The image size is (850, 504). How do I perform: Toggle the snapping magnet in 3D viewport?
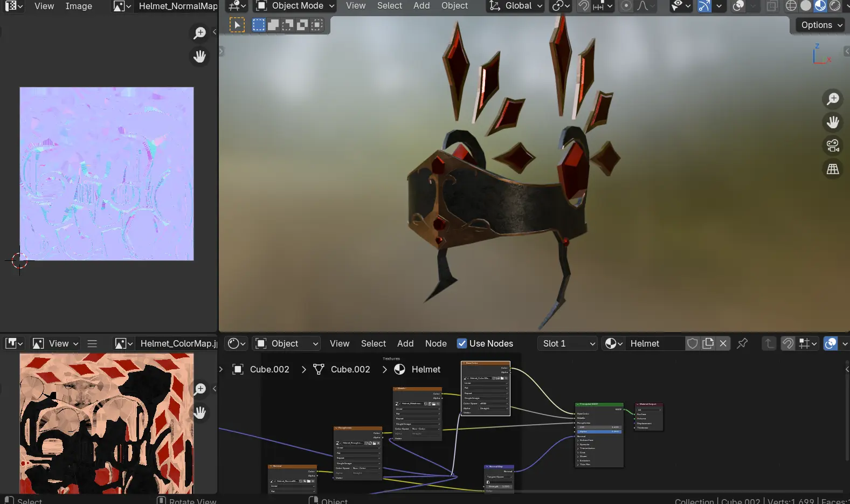point(584,6)
